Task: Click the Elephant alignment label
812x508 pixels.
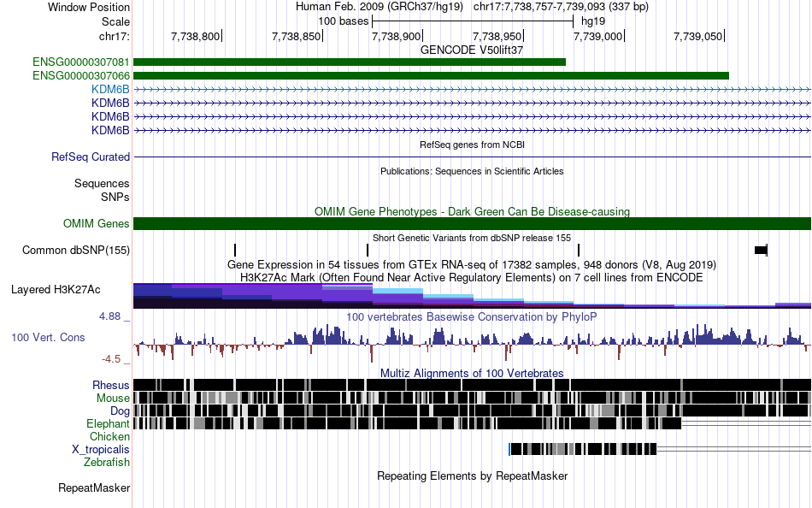Action: (x=108, y=423)
